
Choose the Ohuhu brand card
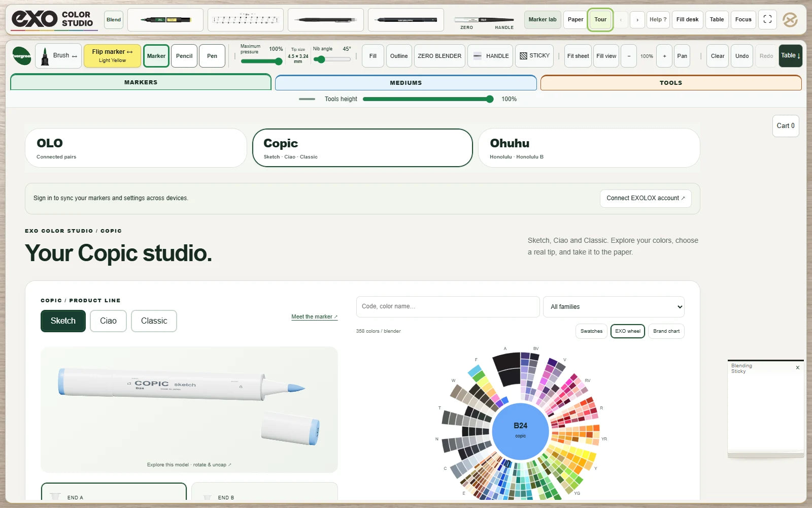[x=589, y=148]
